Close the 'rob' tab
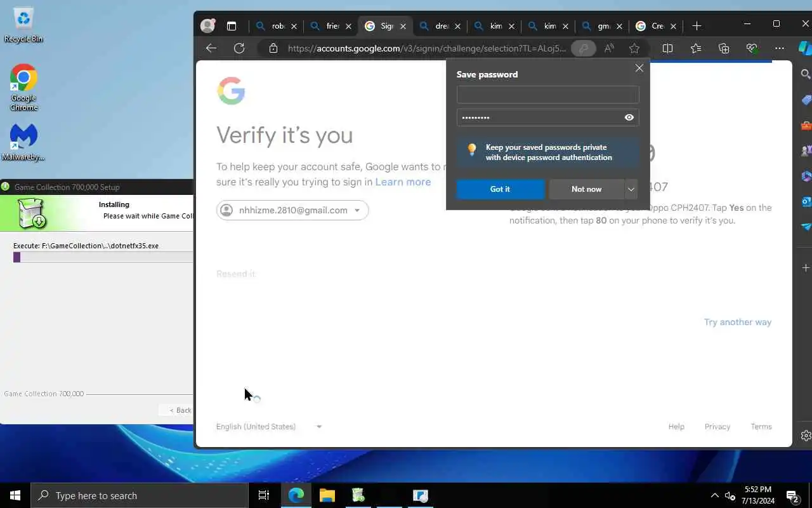Image resolution: width=812 pixels, height=508 pixels. (x=294, y=26)
